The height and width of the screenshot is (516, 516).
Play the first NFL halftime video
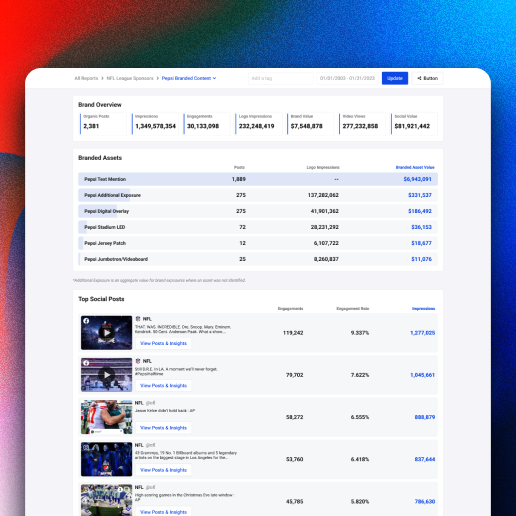point(107,332)
